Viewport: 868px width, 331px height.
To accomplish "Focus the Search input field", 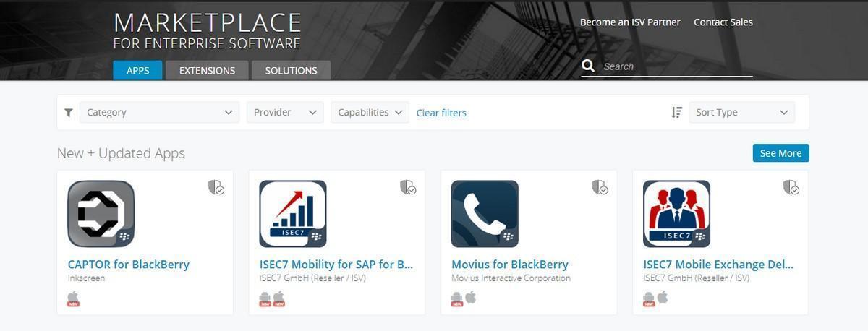I will (676, 66).
